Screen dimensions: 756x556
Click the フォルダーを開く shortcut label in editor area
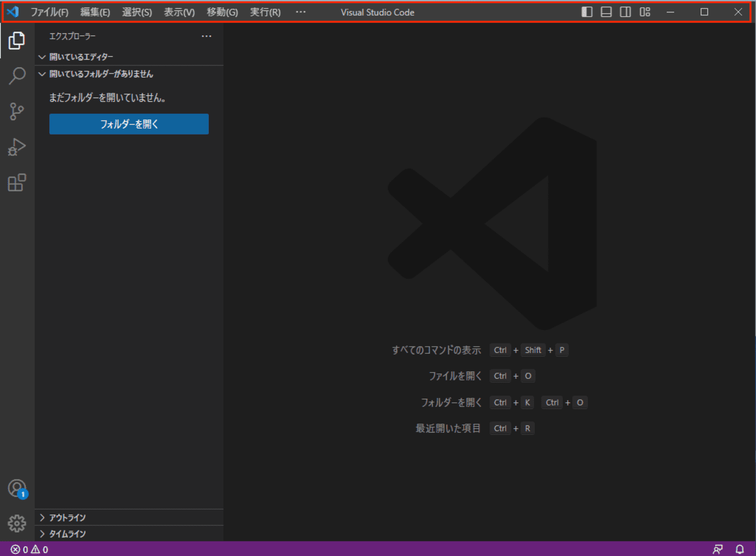tap(451, 402)
